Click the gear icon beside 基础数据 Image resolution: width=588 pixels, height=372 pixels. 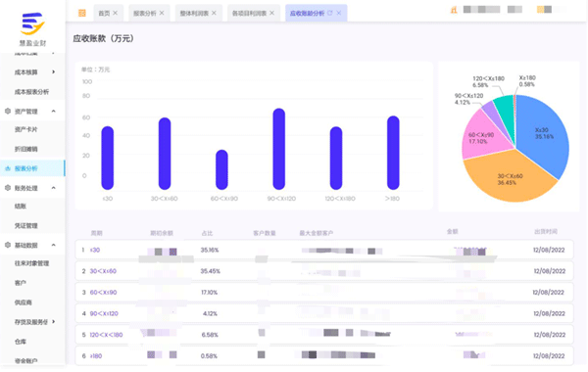coord(8,245)
